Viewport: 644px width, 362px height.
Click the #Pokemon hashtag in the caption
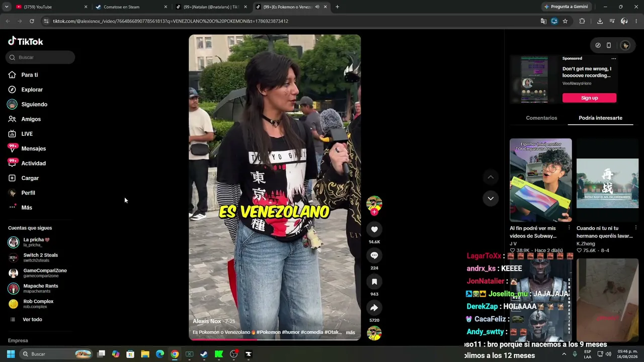coord(269,332)
